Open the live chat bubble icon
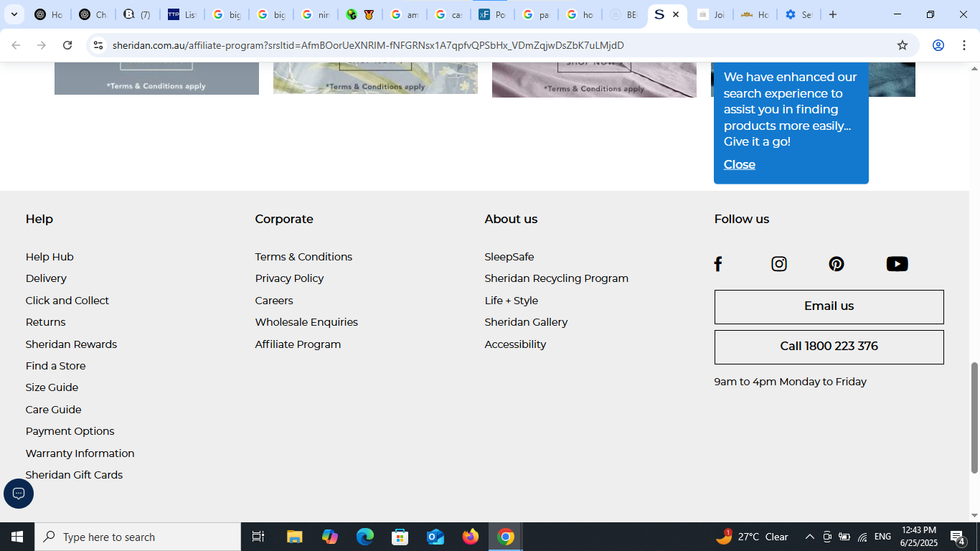Screen dimensions: 980x551 [x=19, y=494]
